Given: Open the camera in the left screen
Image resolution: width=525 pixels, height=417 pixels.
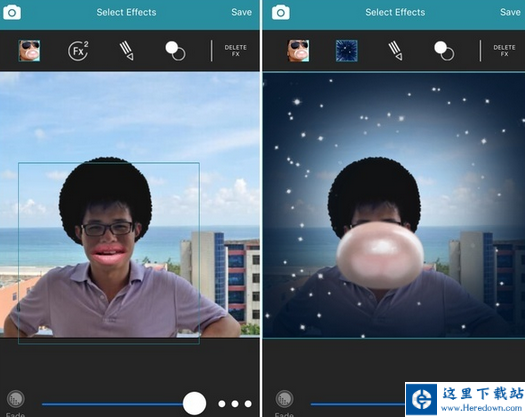Looking at the screenshot, I should (x=12, y=13).
